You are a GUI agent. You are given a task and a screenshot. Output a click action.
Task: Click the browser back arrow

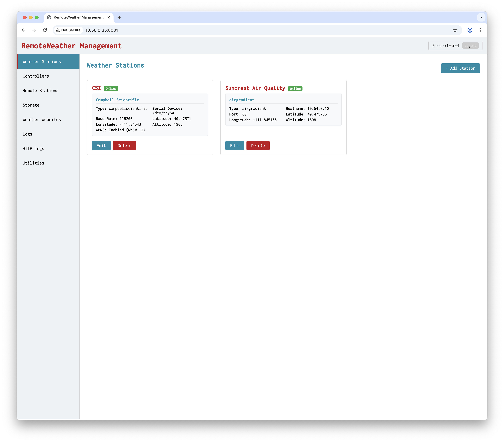23,30
